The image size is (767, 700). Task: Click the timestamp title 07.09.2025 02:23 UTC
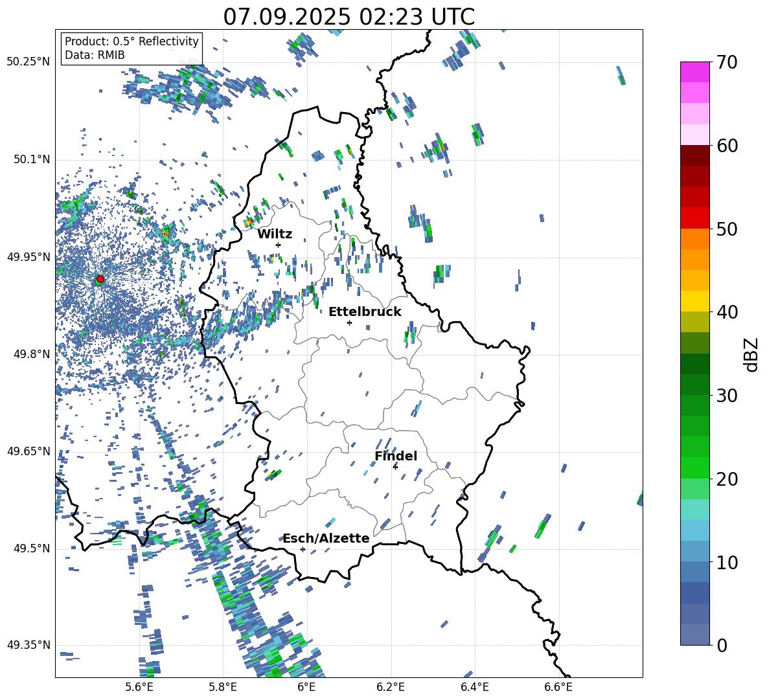[x=349, y=17]
